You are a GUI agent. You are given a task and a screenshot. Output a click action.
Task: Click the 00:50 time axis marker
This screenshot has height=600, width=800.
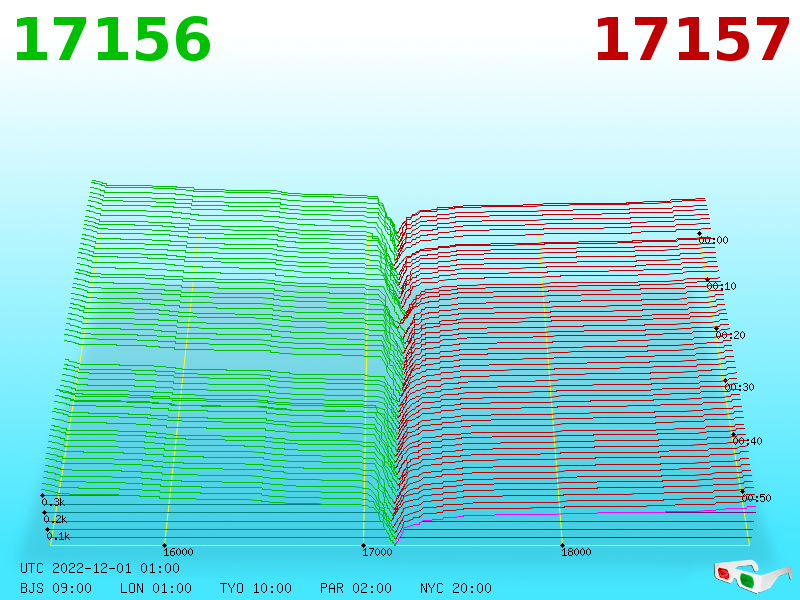coord(757,498)
